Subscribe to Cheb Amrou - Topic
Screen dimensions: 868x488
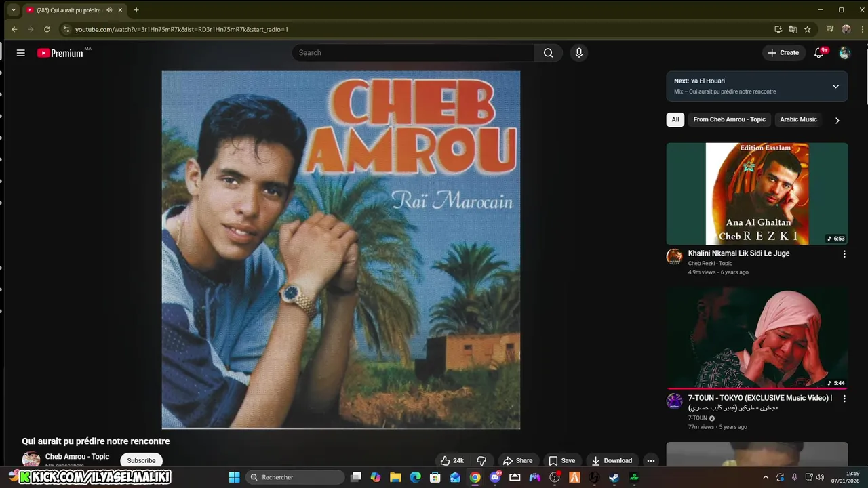point(141,460)
